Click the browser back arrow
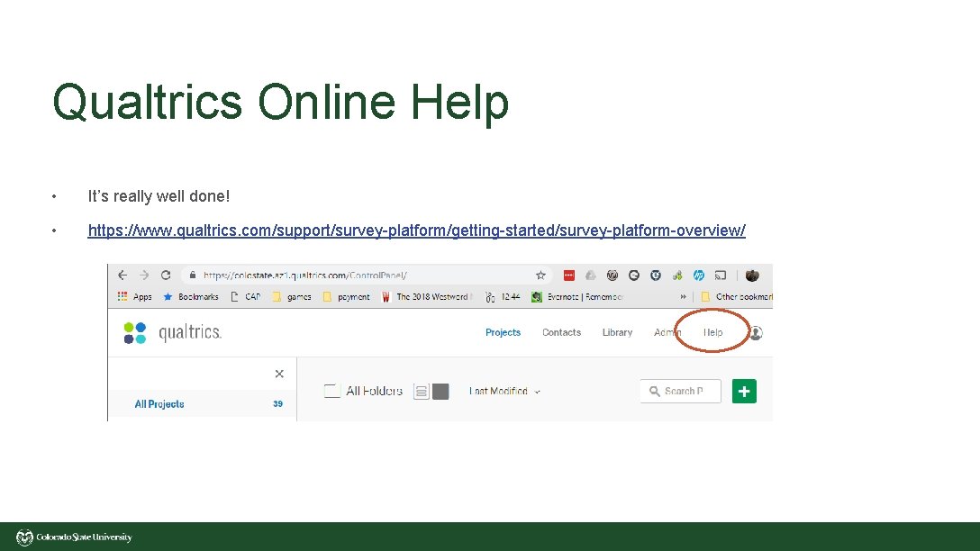 click(x=122, y=275)
